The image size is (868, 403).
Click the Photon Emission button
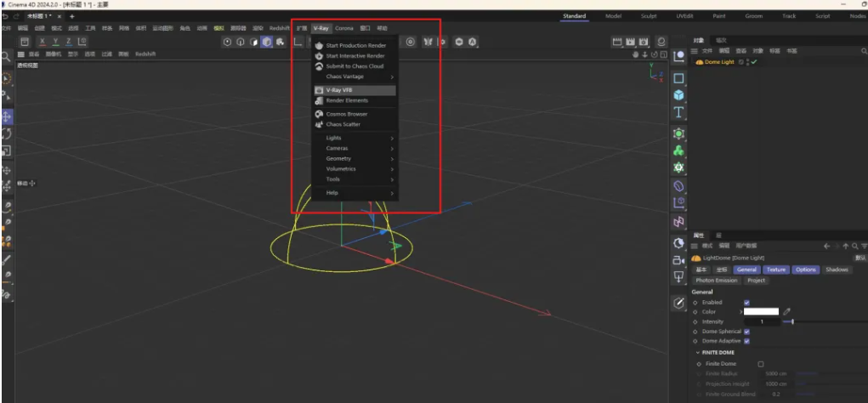click(x=716, y=281)
